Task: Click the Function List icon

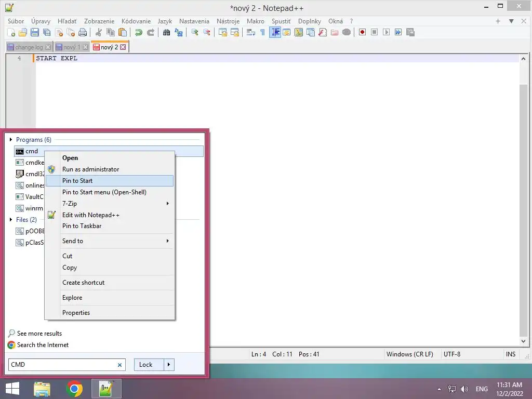Action: tap(322, 32)
